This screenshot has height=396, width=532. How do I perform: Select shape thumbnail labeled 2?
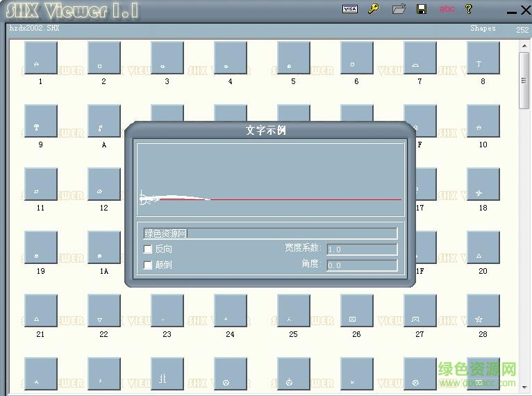[103, 58]
